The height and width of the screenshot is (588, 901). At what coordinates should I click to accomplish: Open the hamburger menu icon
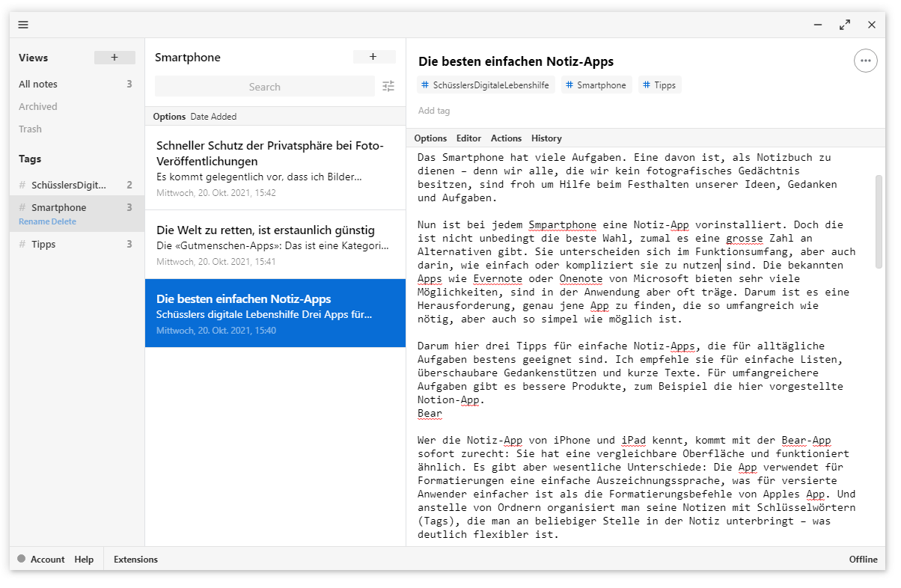23,25
